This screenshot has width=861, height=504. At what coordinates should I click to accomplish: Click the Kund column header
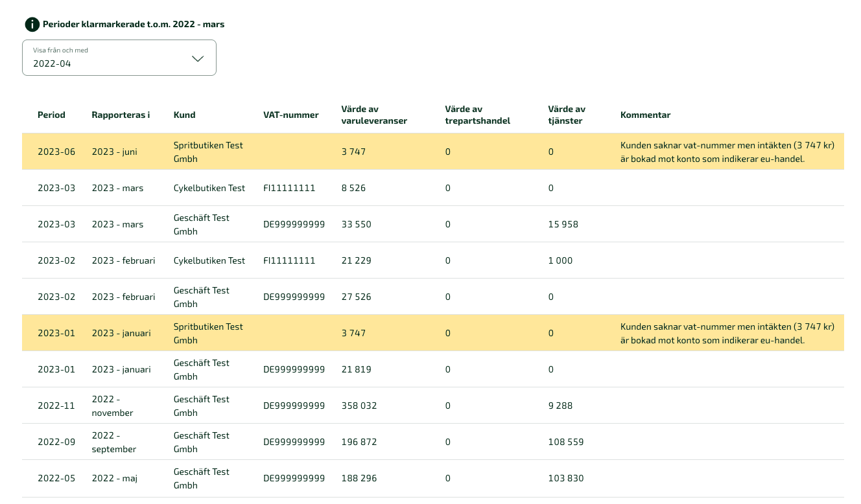tap(184, 115)
